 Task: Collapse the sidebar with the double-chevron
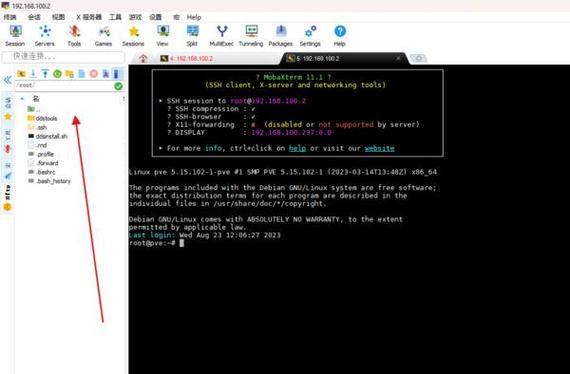pyautogui.click(x=7, y=80)
